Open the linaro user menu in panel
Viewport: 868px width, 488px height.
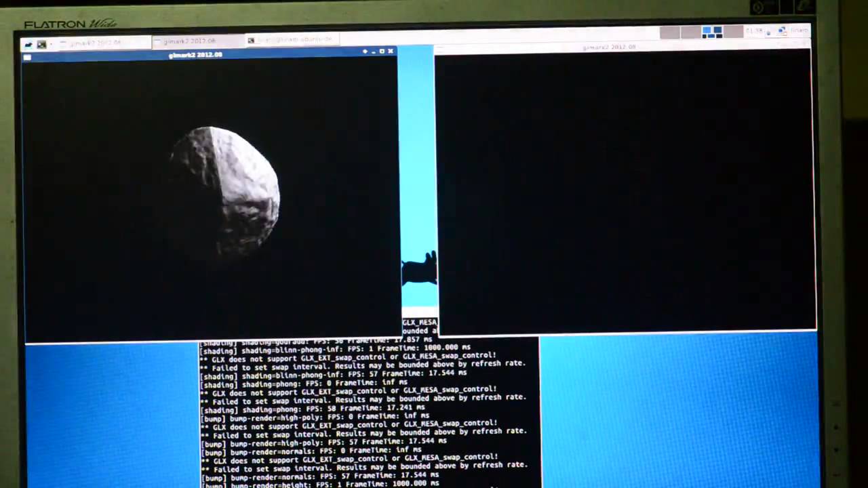(x=799, y=30)
